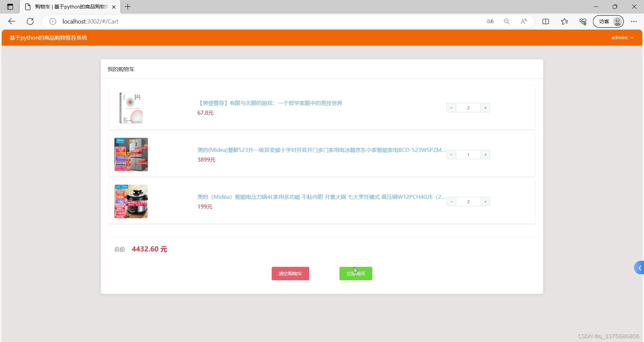The width and height of the screenshot is (644, 342).
Task: Decrease quantity of Midea refrigerator
Action: tap(451, 155)
